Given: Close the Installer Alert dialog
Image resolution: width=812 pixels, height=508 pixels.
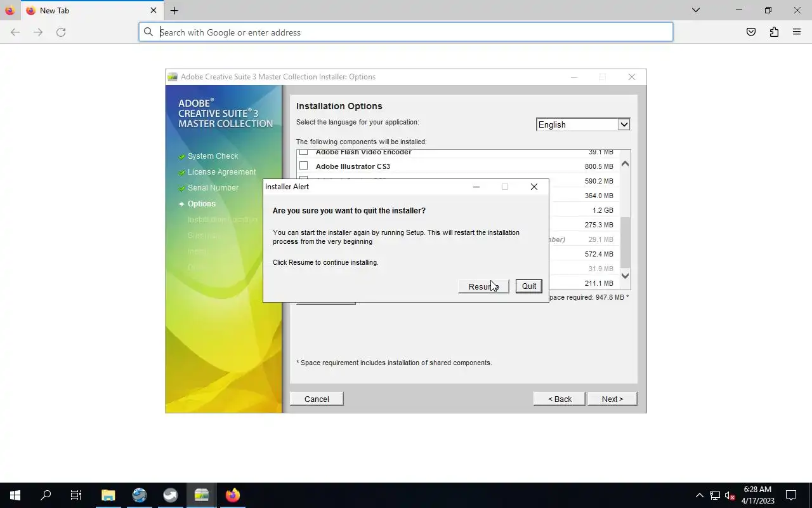Looking at the screenshot, I should click(534, 187).
